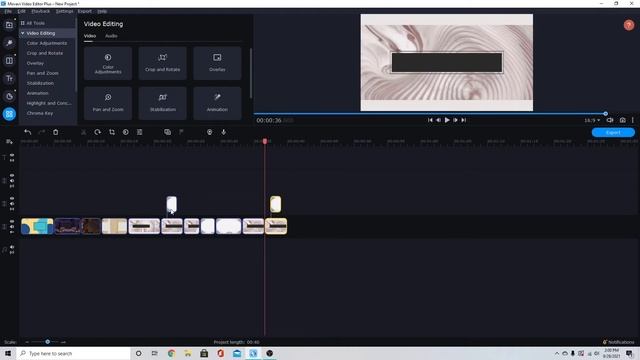640x360 pixels.
Task: Open the Color Adjustments tool card
Action: click(108, 63)
